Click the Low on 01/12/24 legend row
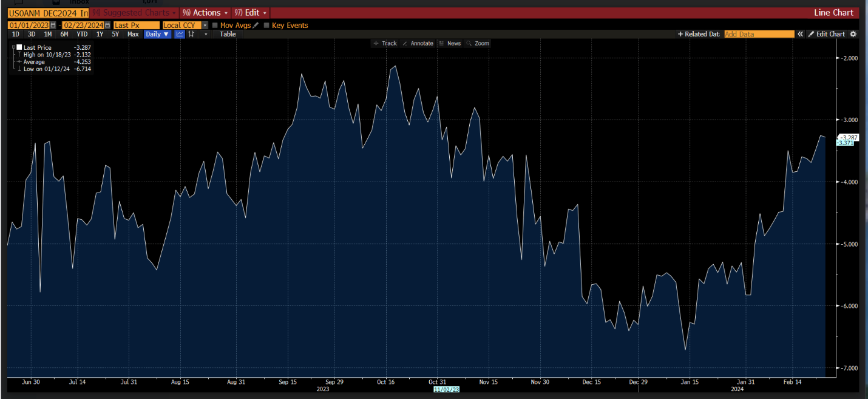 tap(53, 69)
